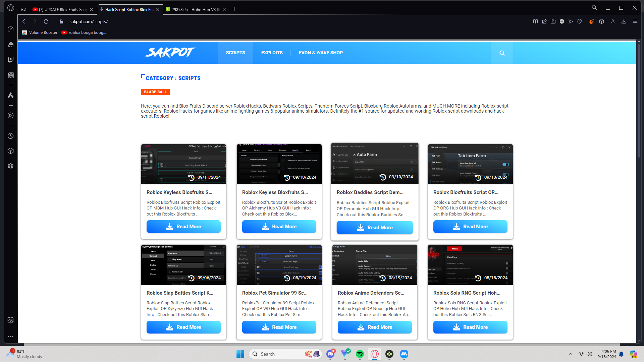Open GX Control in the sidebar

pyautogui.click(x=11, y=29)
